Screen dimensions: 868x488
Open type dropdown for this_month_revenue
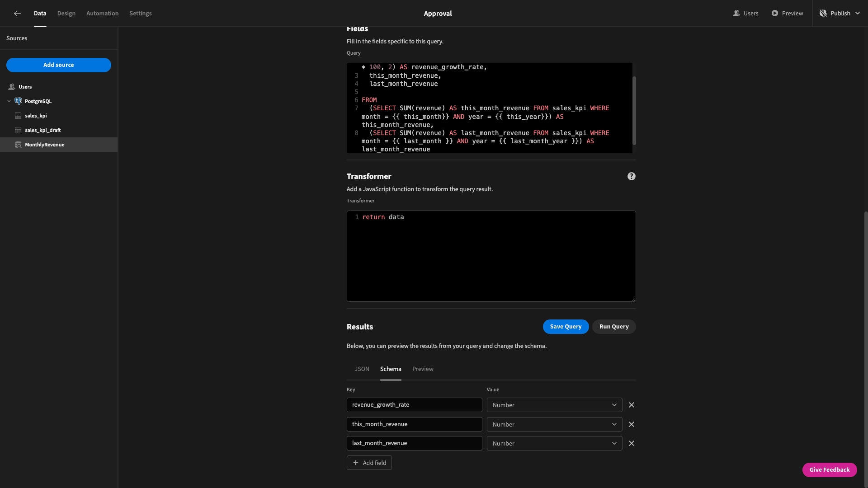554,425
